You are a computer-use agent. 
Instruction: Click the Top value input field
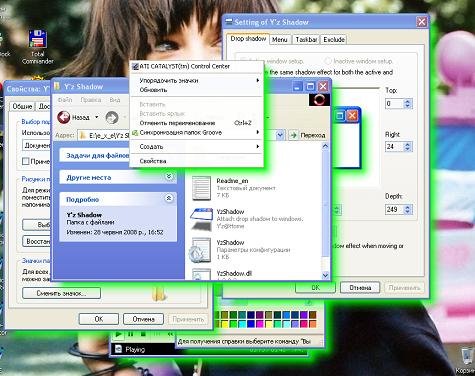coord(394,104)
